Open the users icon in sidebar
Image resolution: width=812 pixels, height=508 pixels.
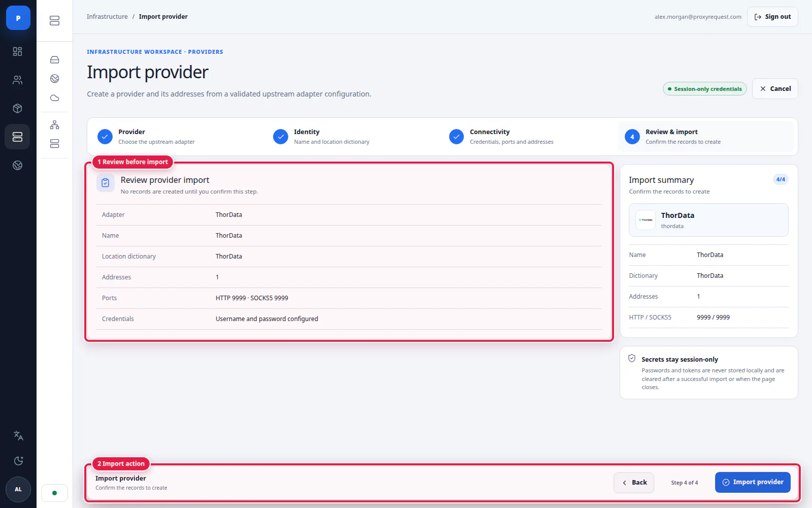pos(18,80)
